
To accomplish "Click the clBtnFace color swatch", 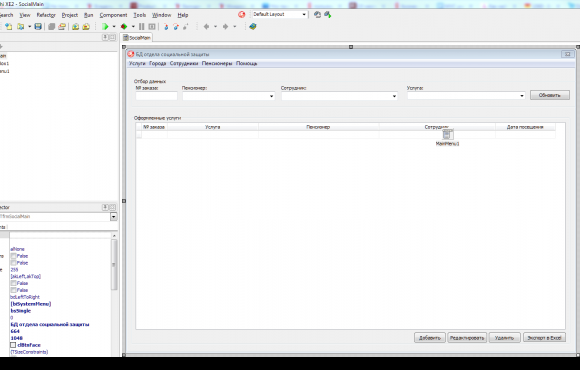I will 13,345.
